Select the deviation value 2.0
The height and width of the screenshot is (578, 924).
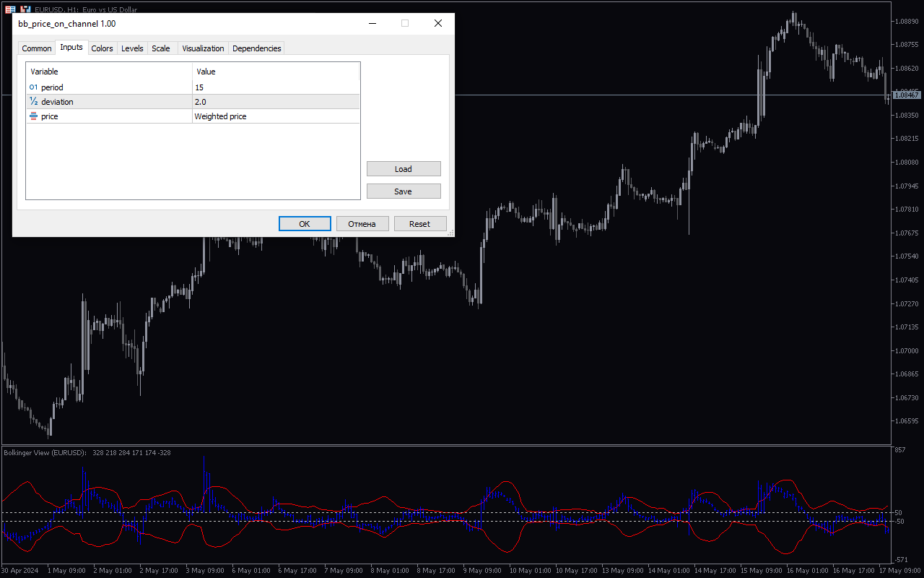coord(276,102)
